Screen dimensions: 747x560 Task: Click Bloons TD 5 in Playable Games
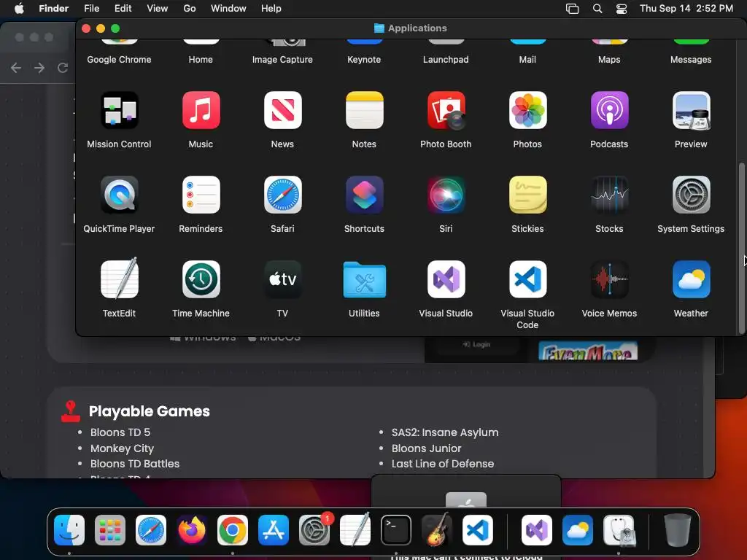pyautogui.click(x=120, y=432)
